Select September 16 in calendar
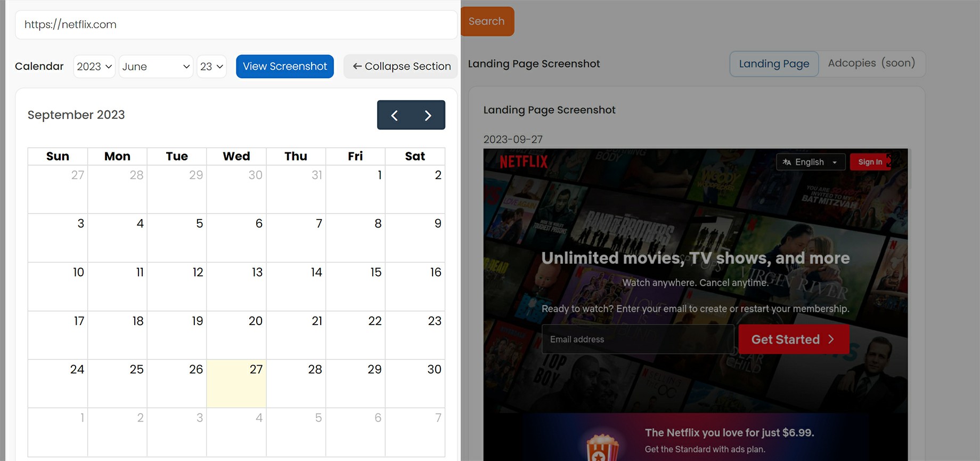The image size is (980, 461). (415, 287)
